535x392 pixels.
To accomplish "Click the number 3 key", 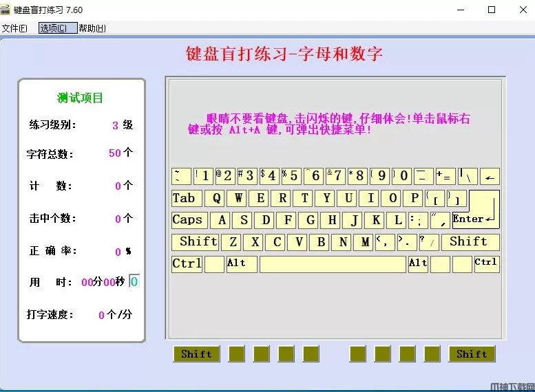I will point(247,176).
